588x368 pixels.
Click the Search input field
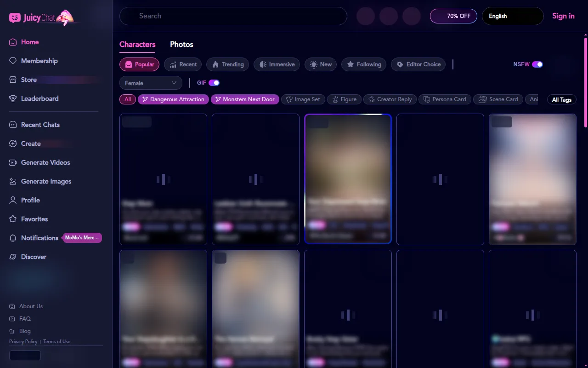click(x=233, y=16)
